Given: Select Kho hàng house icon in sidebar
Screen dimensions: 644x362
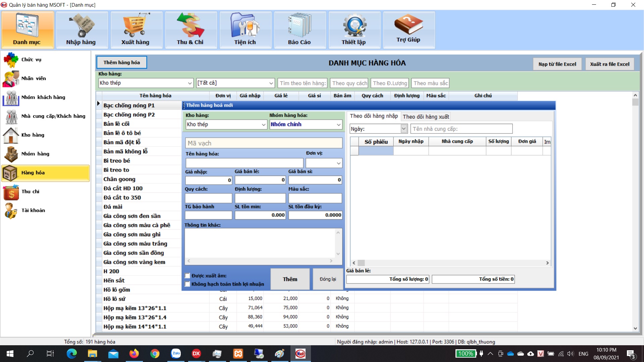Looking at the screenshot, I should 11,135.
